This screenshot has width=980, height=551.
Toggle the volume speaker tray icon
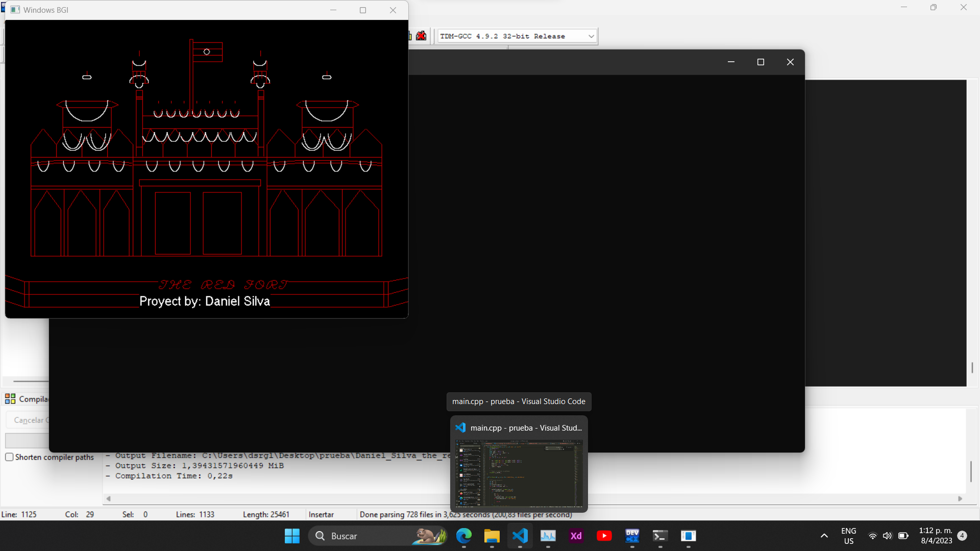tap(887, 536)
